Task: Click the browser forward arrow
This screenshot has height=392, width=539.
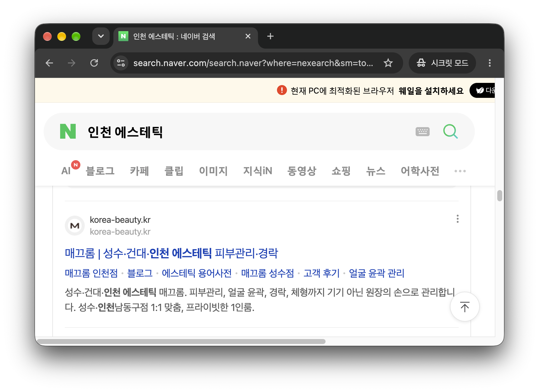Action: coord(72,63)
